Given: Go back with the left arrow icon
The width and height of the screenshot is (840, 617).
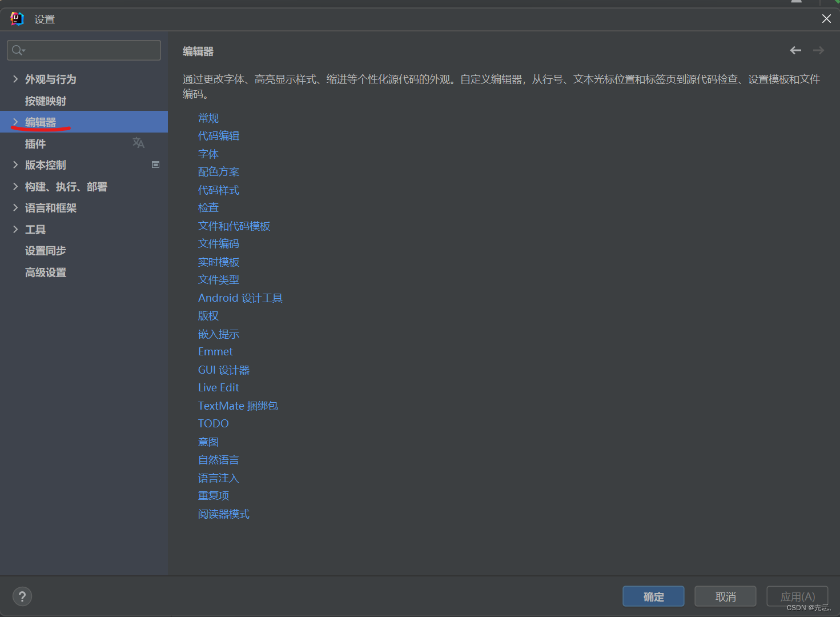Looking at the screenshot, I should tap(795, 50).
